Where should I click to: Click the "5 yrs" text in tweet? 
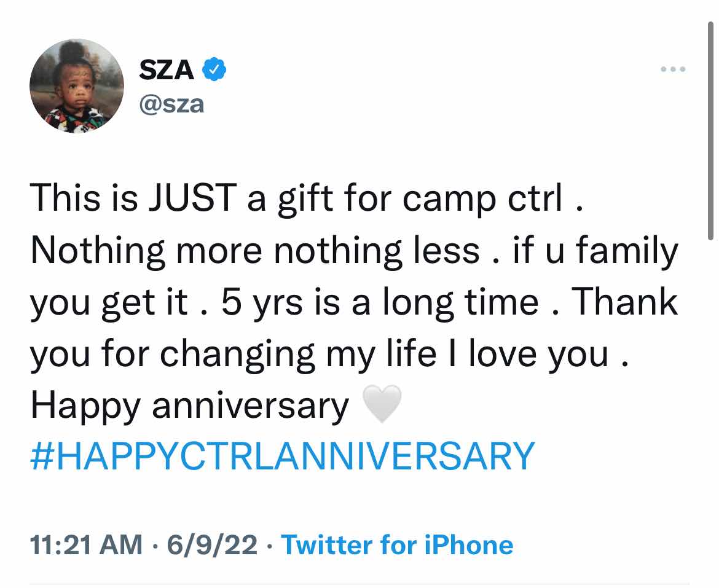pyautogui.click(x=262, y=303)
